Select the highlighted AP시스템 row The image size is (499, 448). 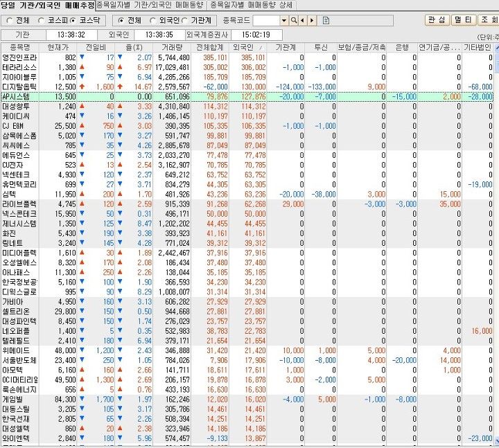click(x=247, y=97)
